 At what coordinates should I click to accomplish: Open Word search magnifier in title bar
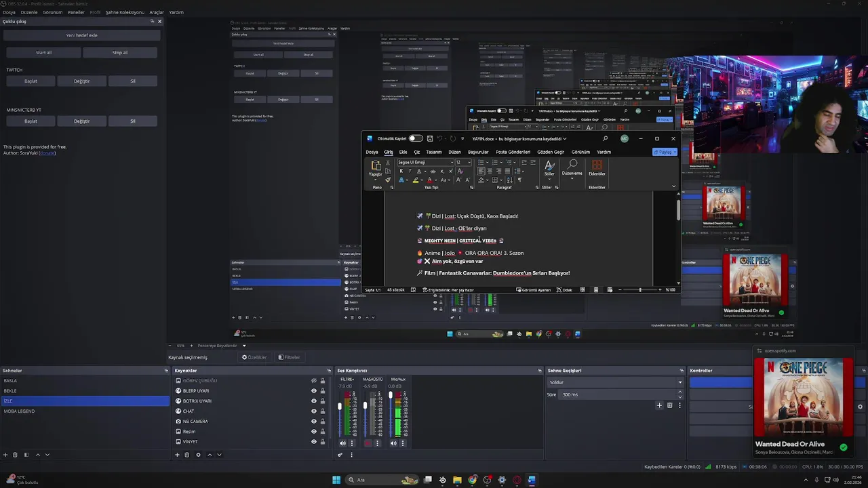(x=605, y=138)
